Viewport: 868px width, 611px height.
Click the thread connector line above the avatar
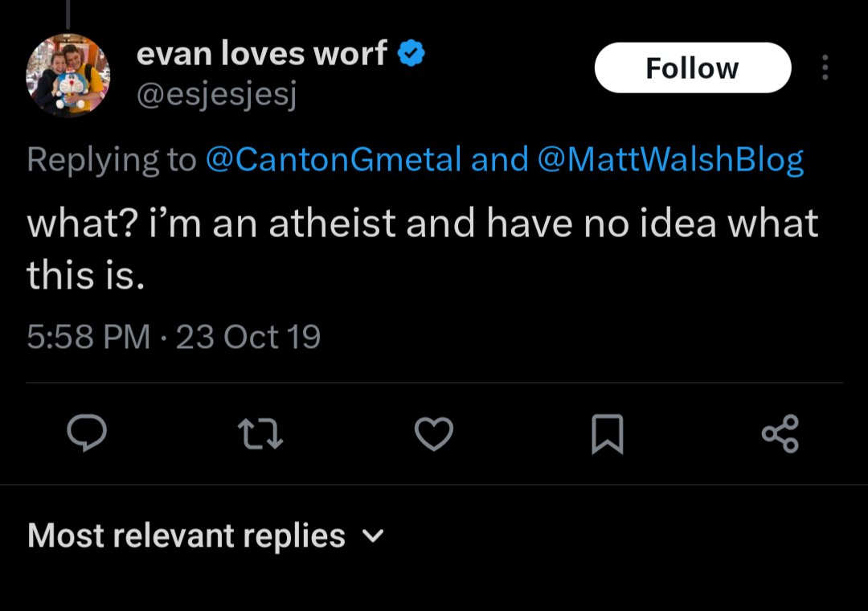[x=68, y=14]
